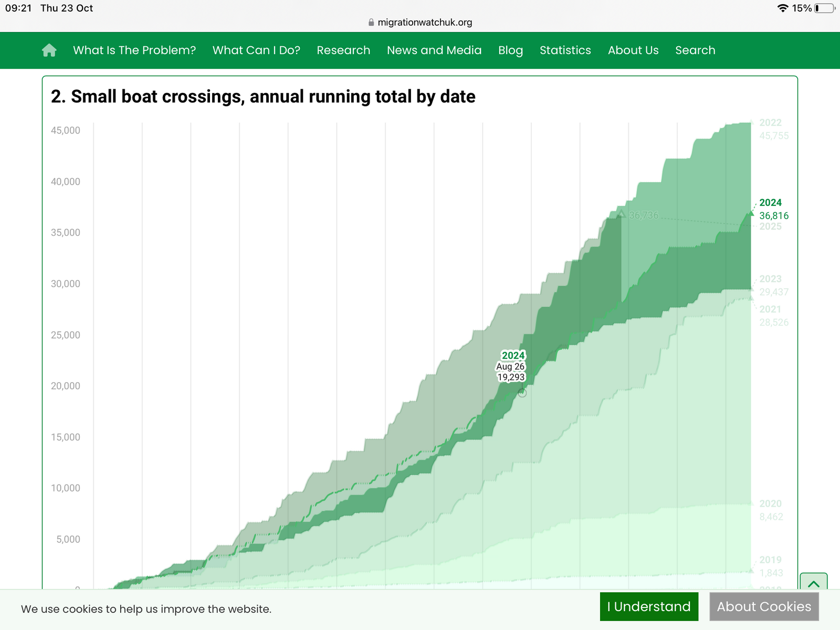This screenshot has width=840, height=630.
Task: Tap the Wi-Fi status icon
Action: click(x=782, y=8)
